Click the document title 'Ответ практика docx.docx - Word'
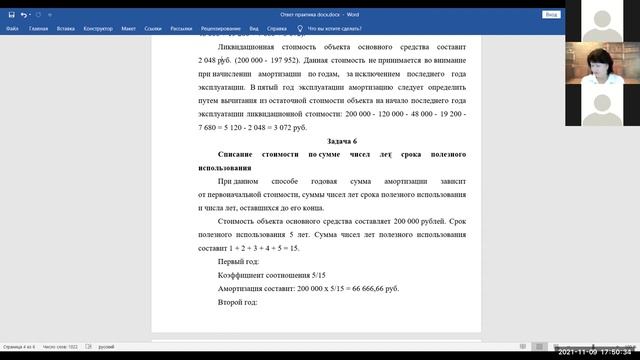Screen dimensions: 640x360 coord(320,15)
